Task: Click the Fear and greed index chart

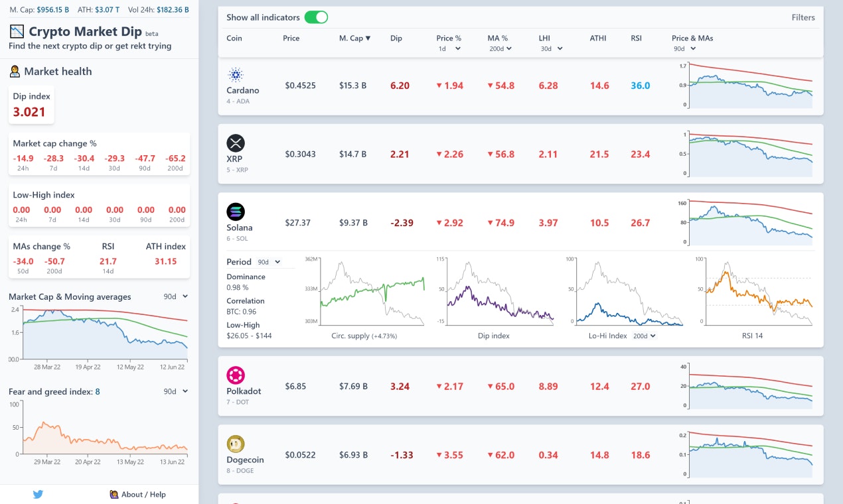Action: tap(99, 434)
